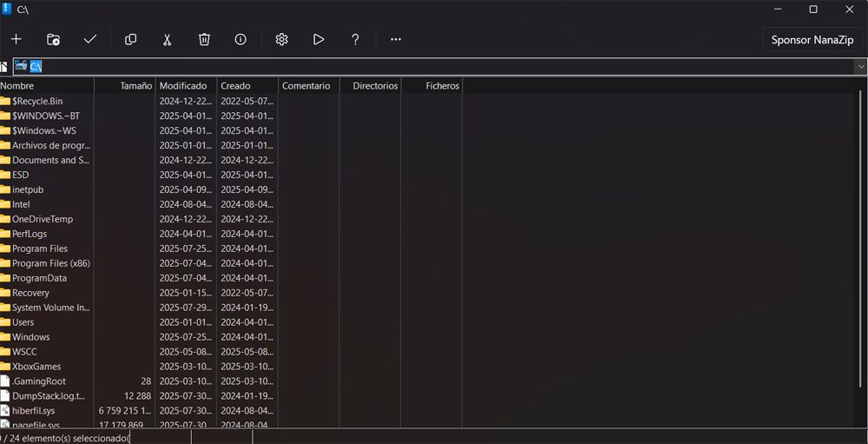Click the Benchmark play icon

[x=319, y=39]
